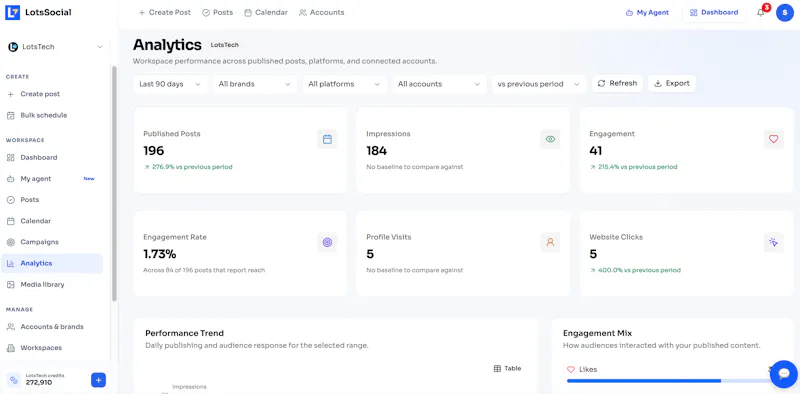800x394 pixels.
Task: Go to Dashboard in the sidebar
Action: pyautogui.click(x=52, y=158)
